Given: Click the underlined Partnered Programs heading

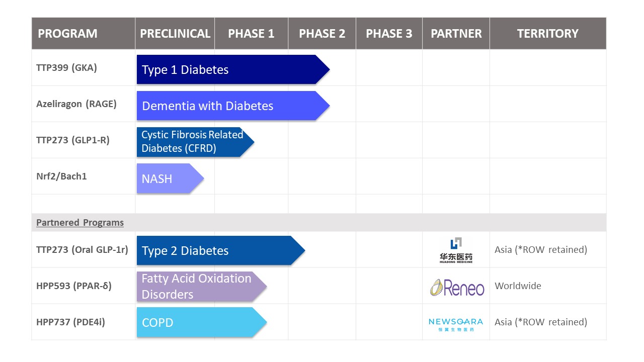Looking at the screenshot, I should [80, 222].
